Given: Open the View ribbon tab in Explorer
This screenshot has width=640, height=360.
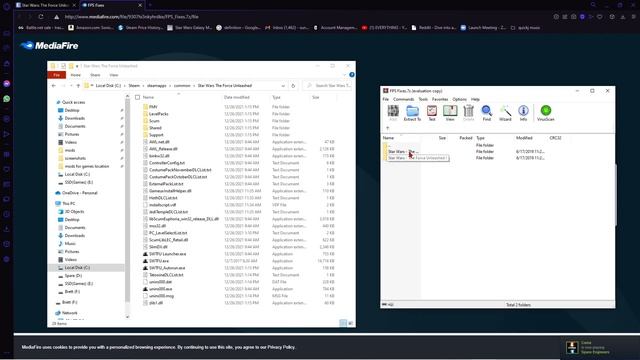Looking at the screenshot, I should 114,75.
